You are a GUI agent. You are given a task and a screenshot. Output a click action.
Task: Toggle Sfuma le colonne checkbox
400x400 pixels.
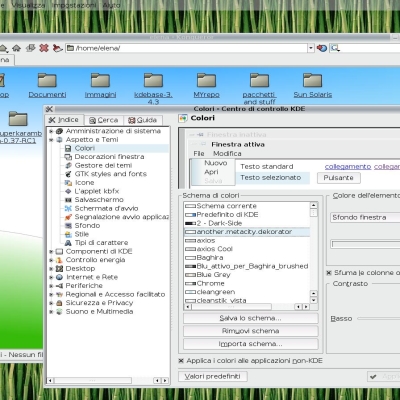click(329, 273)
